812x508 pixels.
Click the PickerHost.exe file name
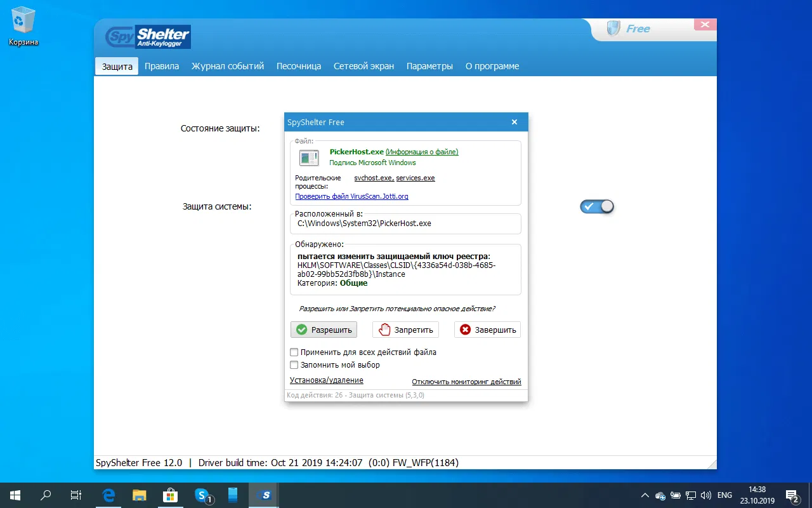click(x=357, y=152)
